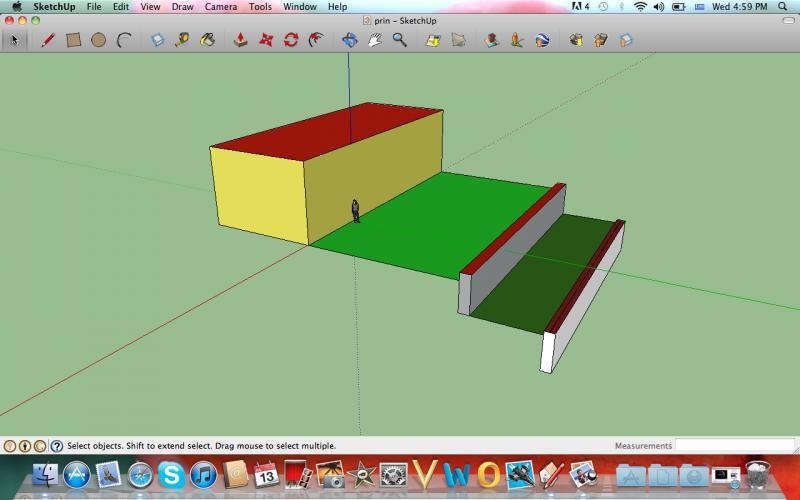Select the yellow front wall face

click(259, 196)
